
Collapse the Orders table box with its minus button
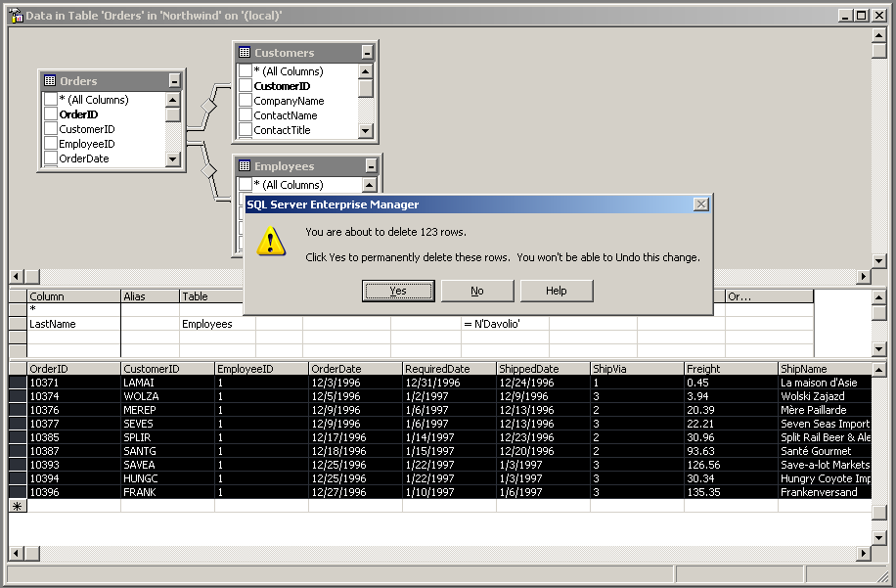[174, 81]
